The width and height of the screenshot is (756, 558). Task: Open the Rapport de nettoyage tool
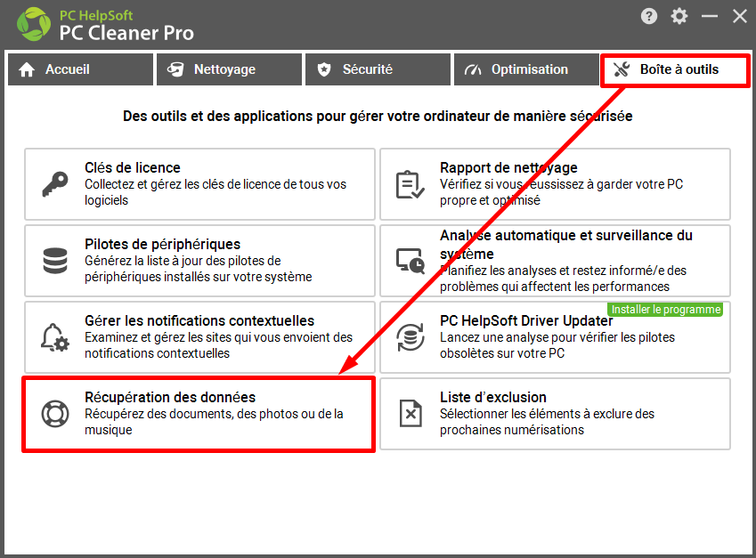pyautogui.click(x=555, y=184)
